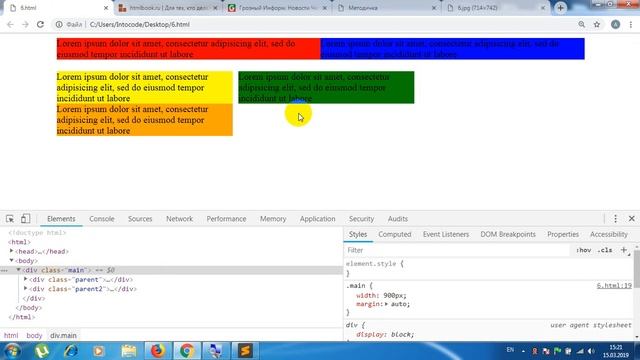Reload the page with the refresh icon
The width and height of the screenshot is (640, 360).
pyautogui.click(x=40, y=24)
